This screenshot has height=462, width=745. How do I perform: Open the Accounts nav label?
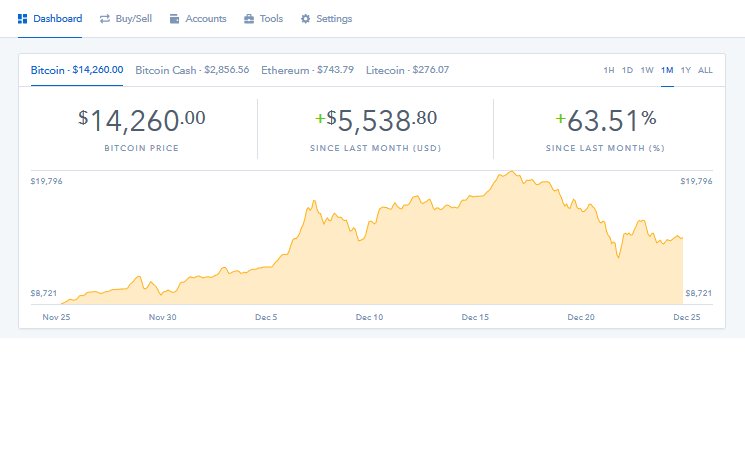206,19
